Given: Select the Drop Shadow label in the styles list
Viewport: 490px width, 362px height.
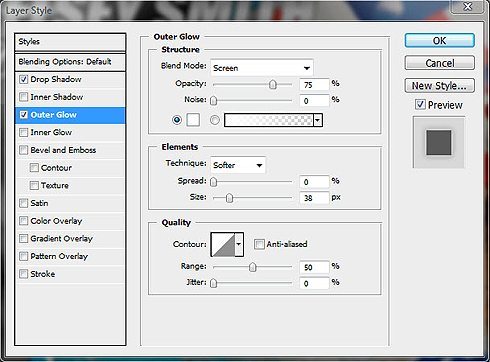Looking at the screenshot, I should click(x=56, y=79).
